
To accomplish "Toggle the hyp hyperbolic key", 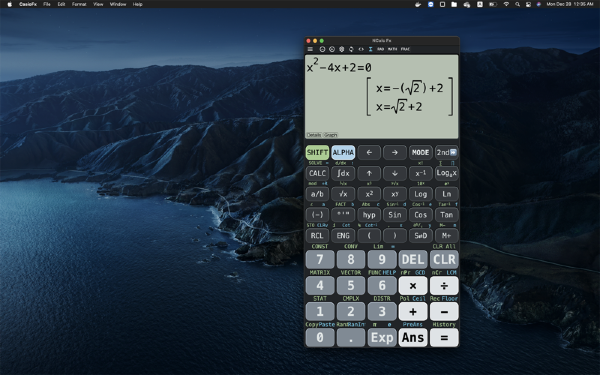I will pyautogui.click(x=369, y=215).
